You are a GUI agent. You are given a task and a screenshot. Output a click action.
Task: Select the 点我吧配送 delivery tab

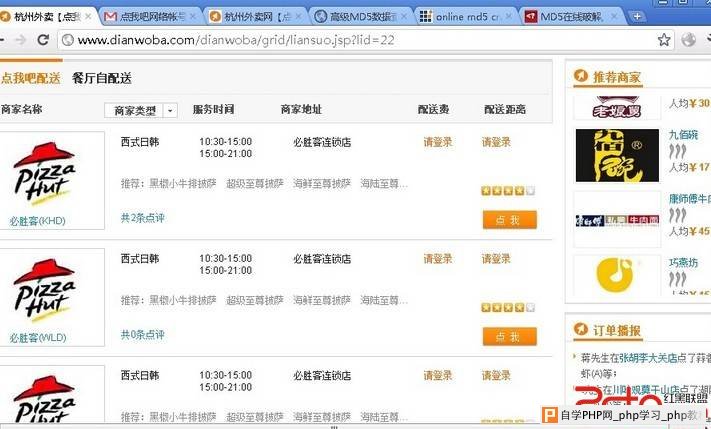(30, 78)
